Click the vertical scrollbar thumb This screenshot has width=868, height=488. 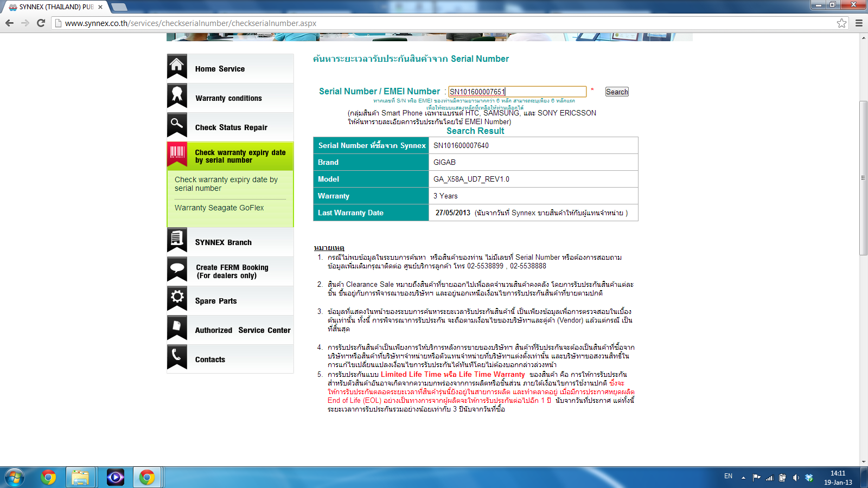point(864,177)
